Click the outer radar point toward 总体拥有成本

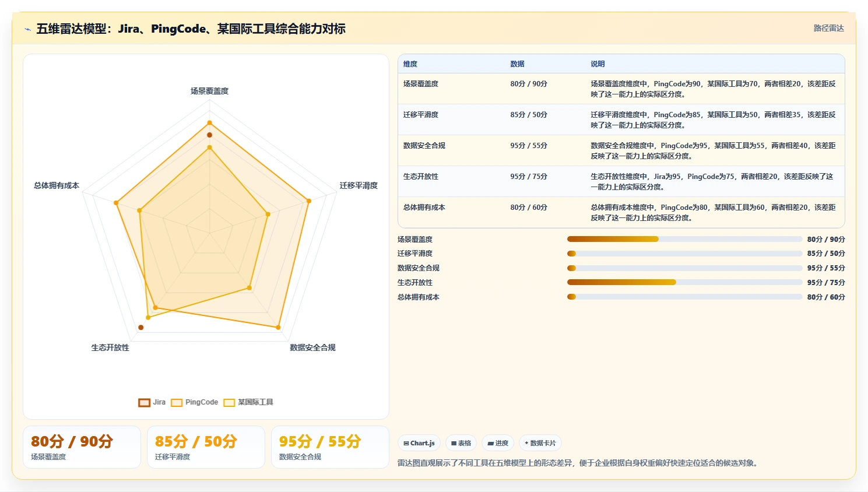116,203
